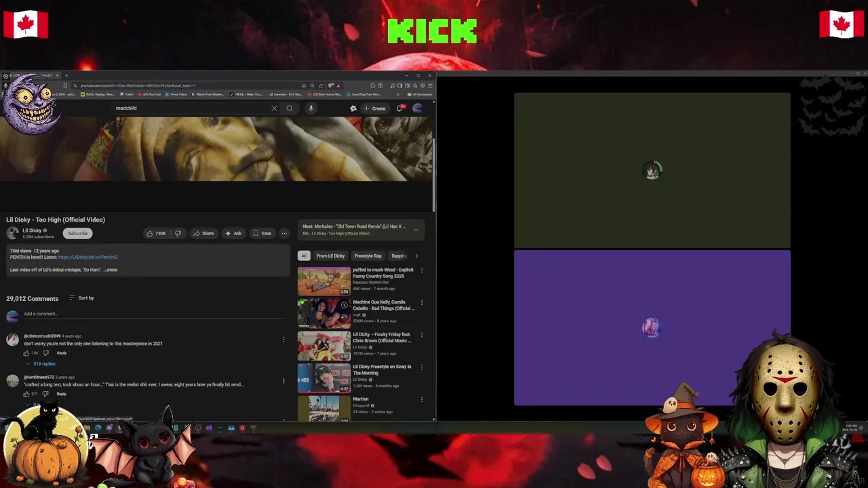The width and height of the screenshot is (868, 488).
Task: Dislike the comment by @clintonmushi2049
Action: click(46, 353)
